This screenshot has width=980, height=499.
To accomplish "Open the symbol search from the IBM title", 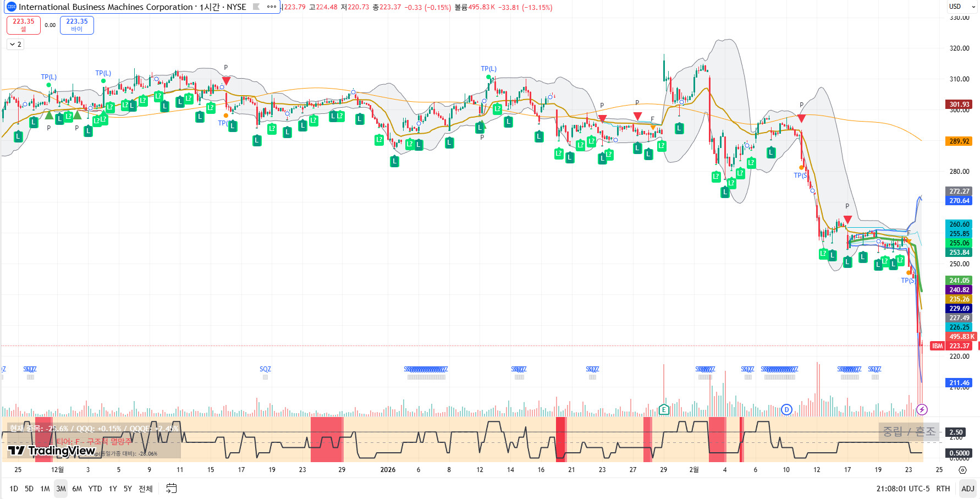I will click(x=132, y=7).
